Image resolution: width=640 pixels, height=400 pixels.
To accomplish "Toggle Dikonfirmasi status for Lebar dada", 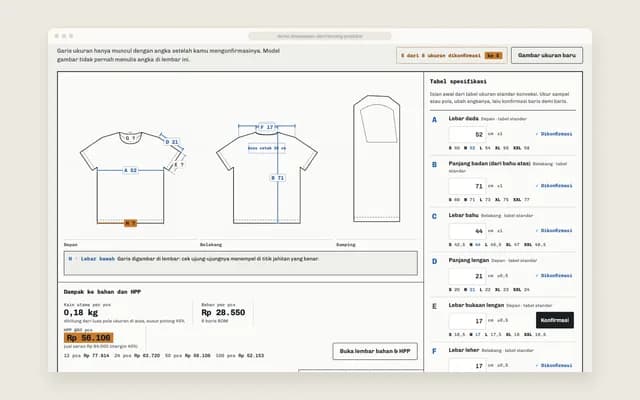I will pyautogui.click(x=554, y=134).
